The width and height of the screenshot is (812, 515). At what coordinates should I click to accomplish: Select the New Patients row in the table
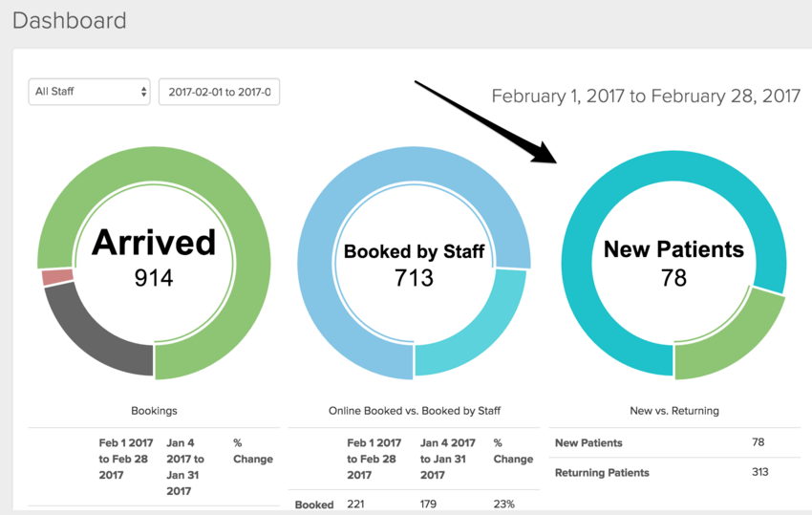(x=674, y=442)
